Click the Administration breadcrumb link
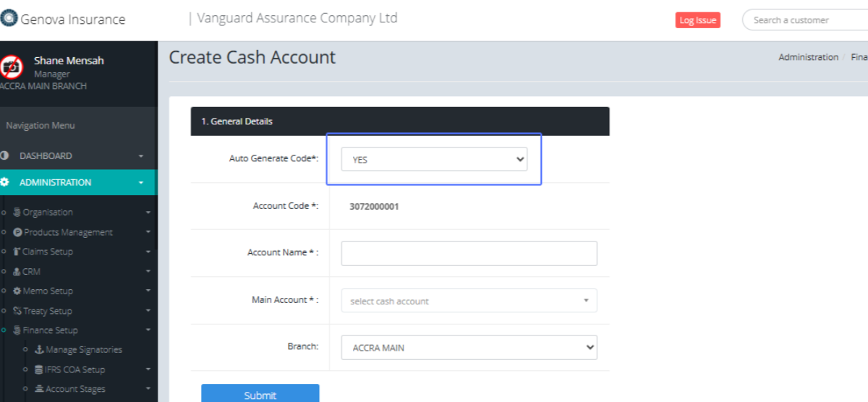The height and width of the screenshot is (402, 868). [x=808, y=57]
